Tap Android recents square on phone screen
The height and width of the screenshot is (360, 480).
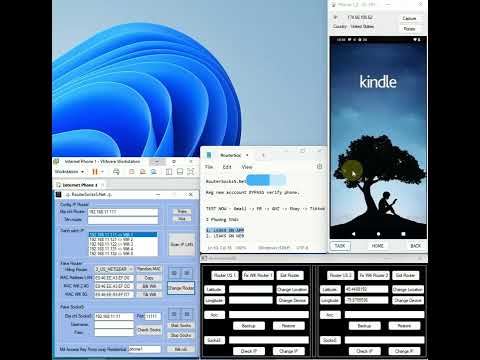pyautogui.click(x=403, y=234)
